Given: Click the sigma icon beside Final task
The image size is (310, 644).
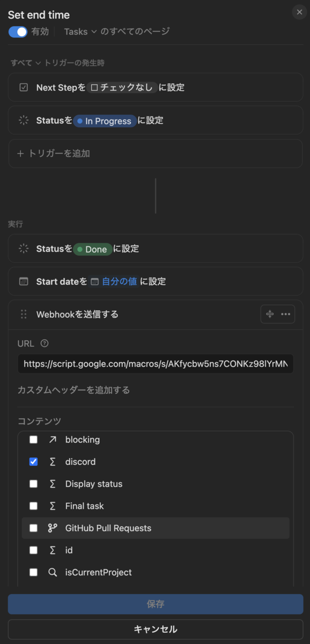Looking at the screenshot, I should (53, 506).
